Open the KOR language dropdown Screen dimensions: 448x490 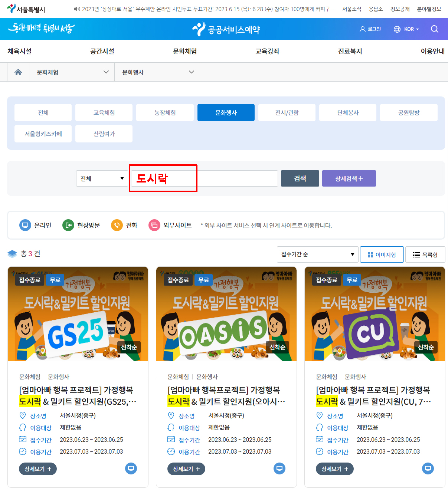[406, 29]
